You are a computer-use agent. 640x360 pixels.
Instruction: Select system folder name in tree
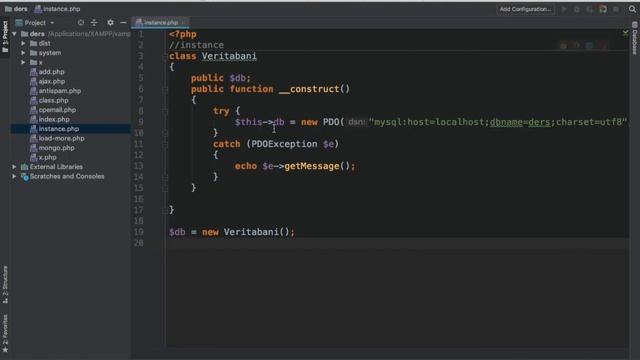coord(50,53)
